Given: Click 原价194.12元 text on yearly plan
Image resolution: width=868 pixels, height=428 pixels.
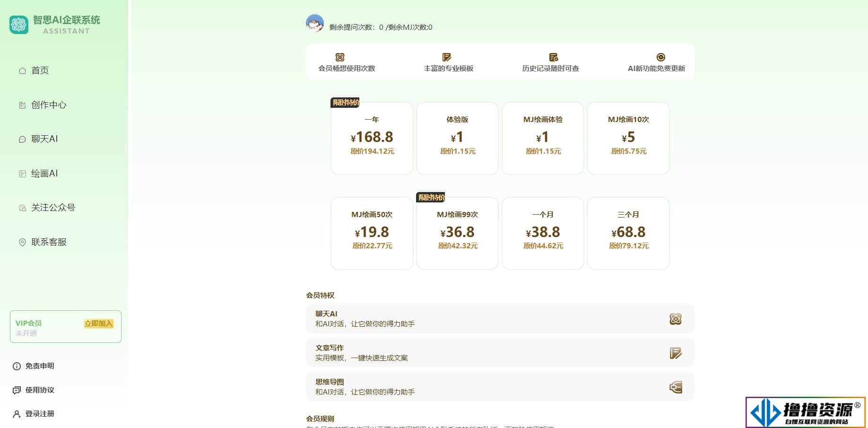Looking at the screenshot, I should tap(372, 151).
